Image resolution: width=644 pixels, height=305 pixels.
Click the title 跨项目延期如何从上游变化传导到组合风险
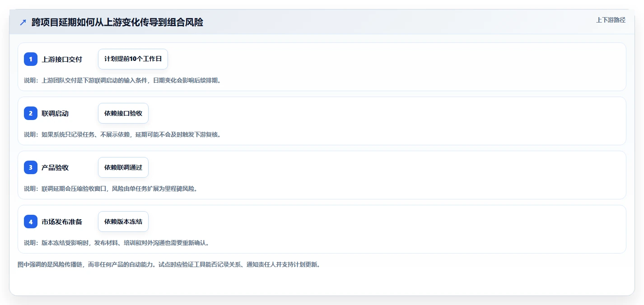pyautogui.click(x=117, y=22)
